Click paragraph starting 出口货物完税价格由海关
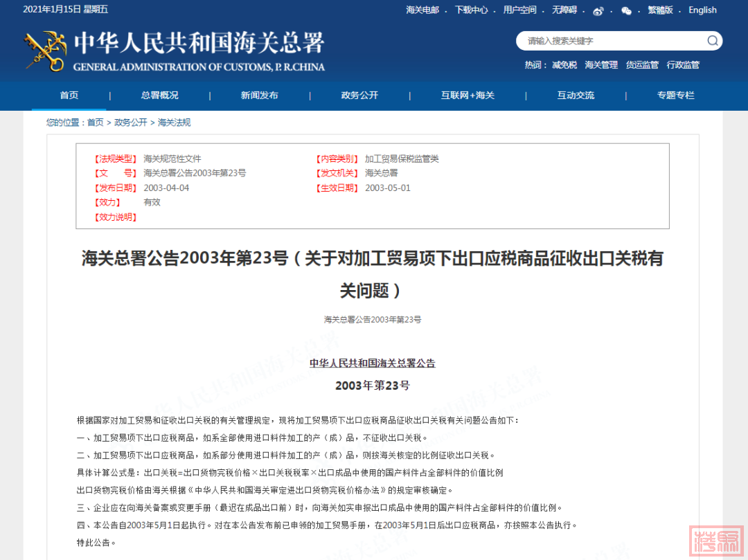The height and width of the screenshot is (560, 748). coord(265,490)
